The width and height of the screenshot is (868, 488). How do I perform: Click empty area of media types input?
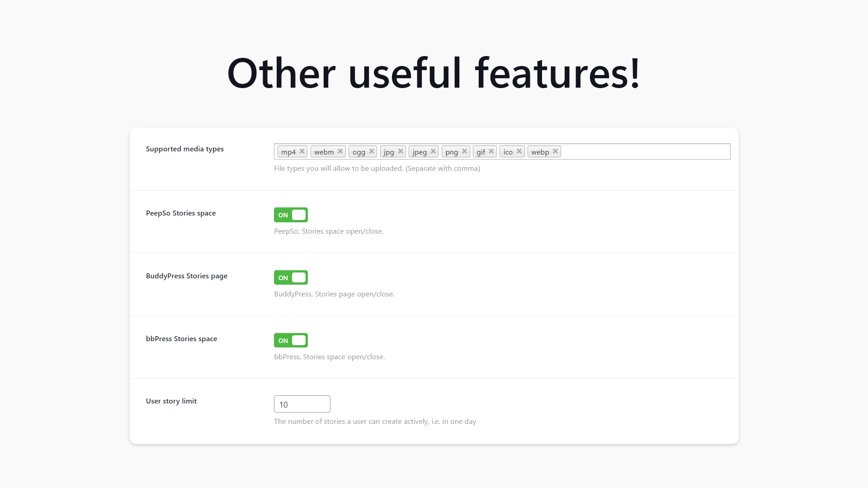tap(646, 151)
